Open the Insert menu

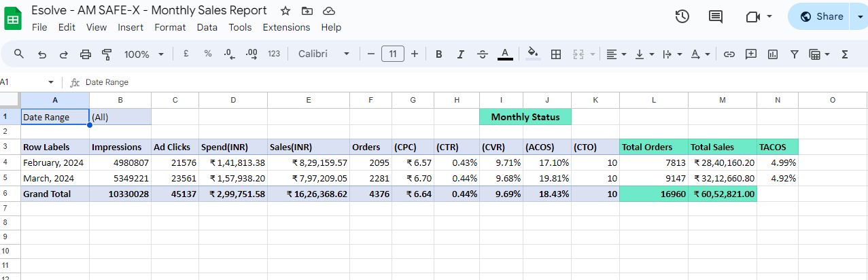131,27
